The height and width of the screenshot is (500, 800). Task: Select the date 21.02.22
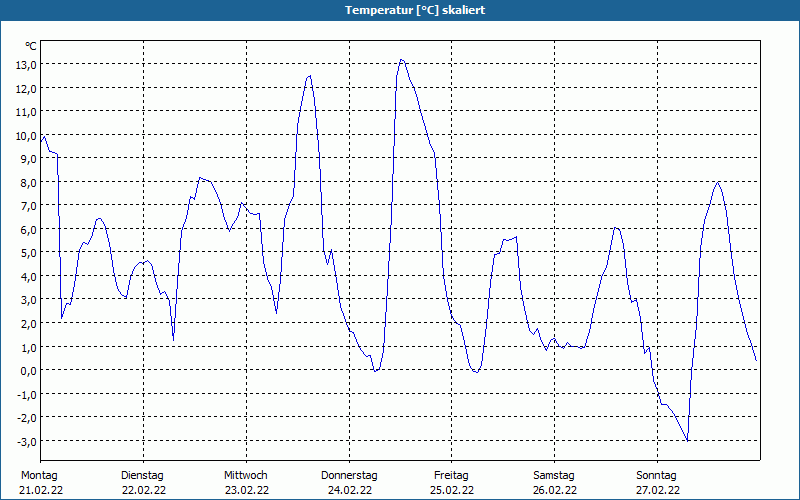pyautogui.click(x=41, y=490)
